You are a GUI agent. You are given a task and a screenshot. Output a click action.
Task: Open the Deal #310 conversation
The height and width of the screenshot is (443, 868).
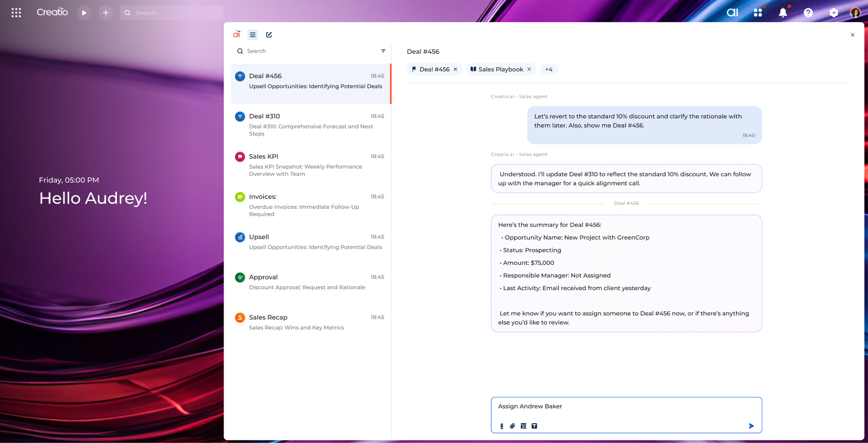pyautogui.click(x=311, y=124)
